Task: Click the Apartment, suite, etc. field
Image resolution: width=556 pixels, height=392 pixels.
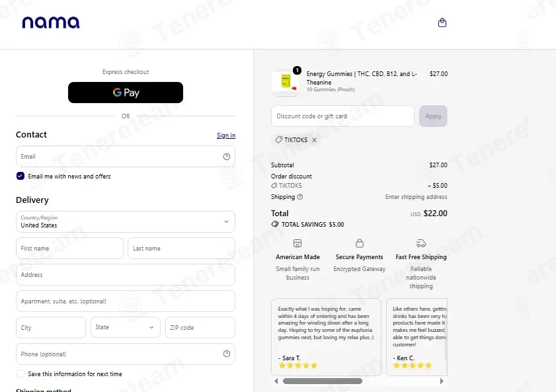Action: pos(126,301)
